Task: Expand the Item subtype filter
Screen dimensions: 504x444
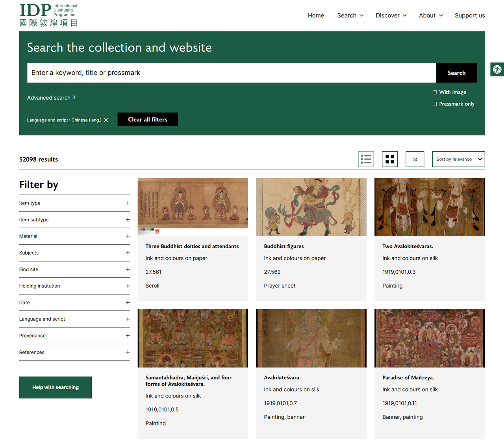Action: (x=74, y=220)
